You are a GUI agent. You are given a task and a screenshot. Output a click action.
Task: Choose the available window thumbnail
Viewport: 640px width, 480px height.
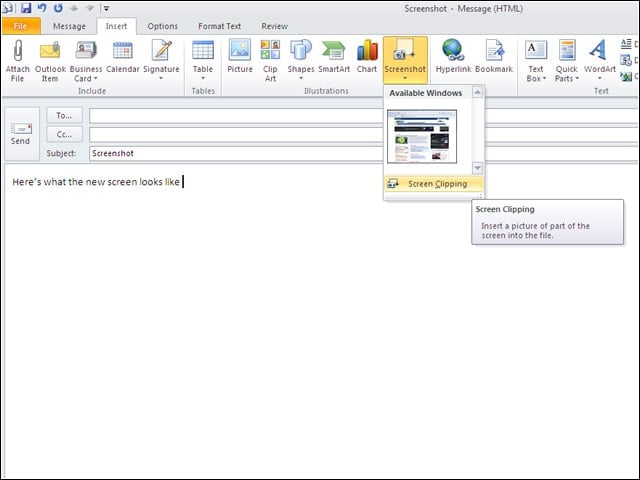[x=422, y=136]
